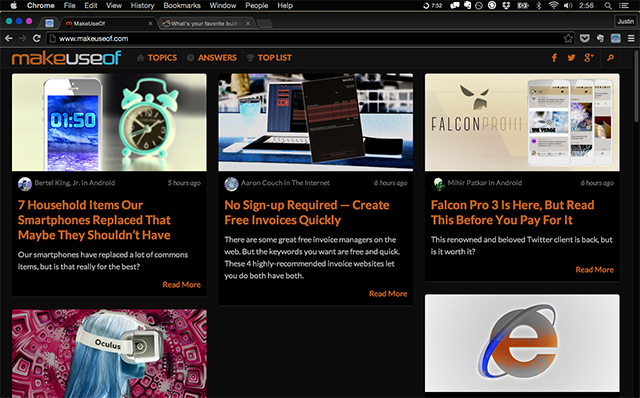This screenshot has width=640, height=398.
Task: Open "7 Household Items" article headline
Action: 94,220
